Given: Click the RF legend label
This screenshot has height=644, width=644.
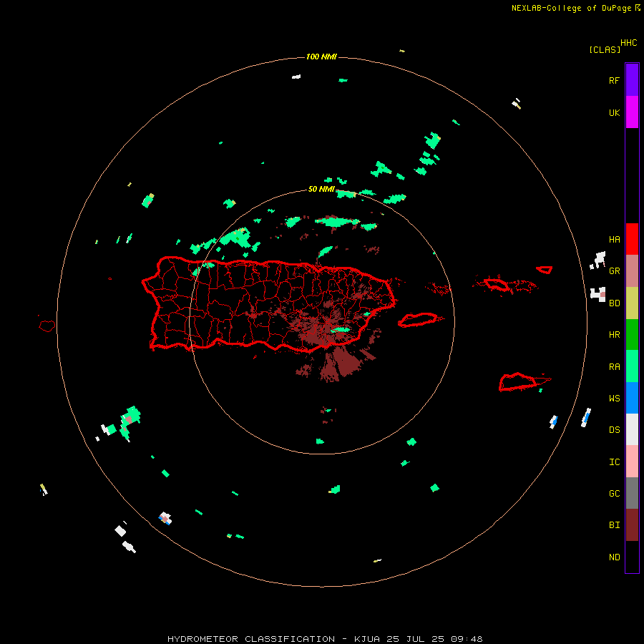Looking at the screenshot, I should coord(614,80).
